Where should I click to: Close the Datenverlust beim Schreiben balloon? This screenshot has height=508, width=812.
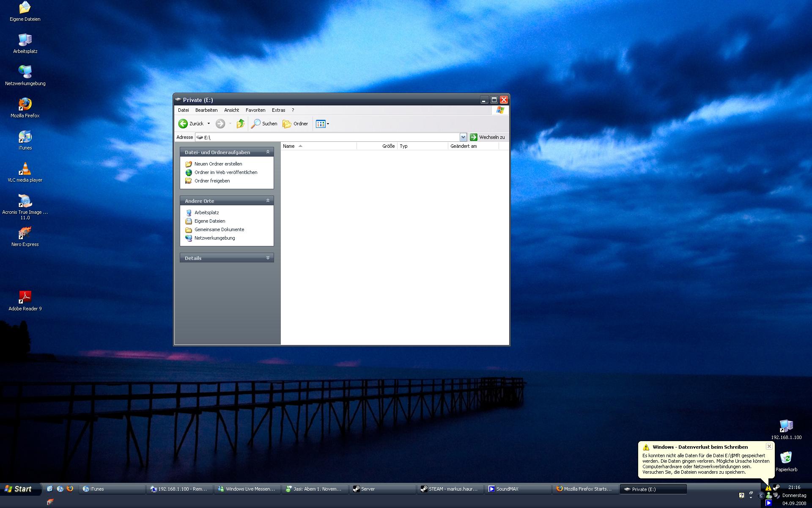point(769,446)
